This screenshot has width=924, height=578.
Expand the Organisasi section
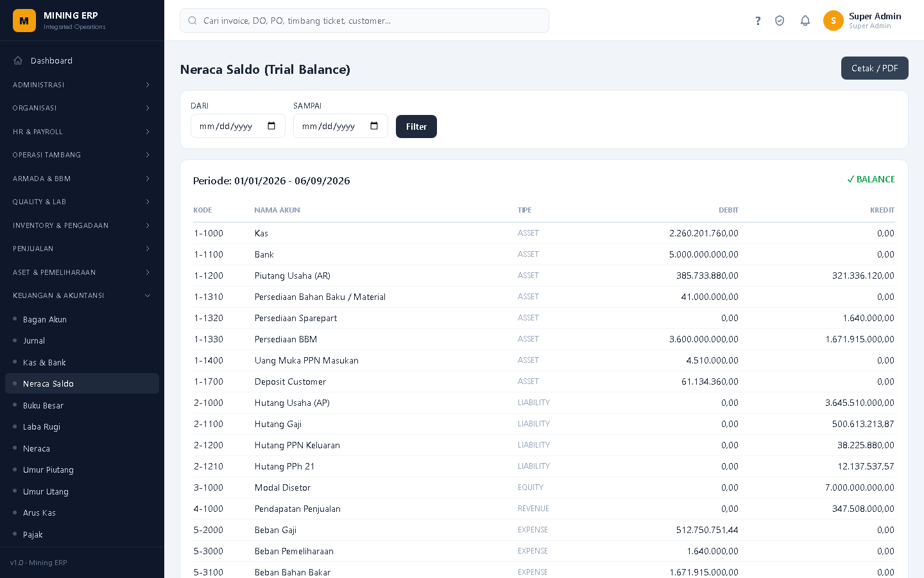pyautogui.click(x=82, y=108)
